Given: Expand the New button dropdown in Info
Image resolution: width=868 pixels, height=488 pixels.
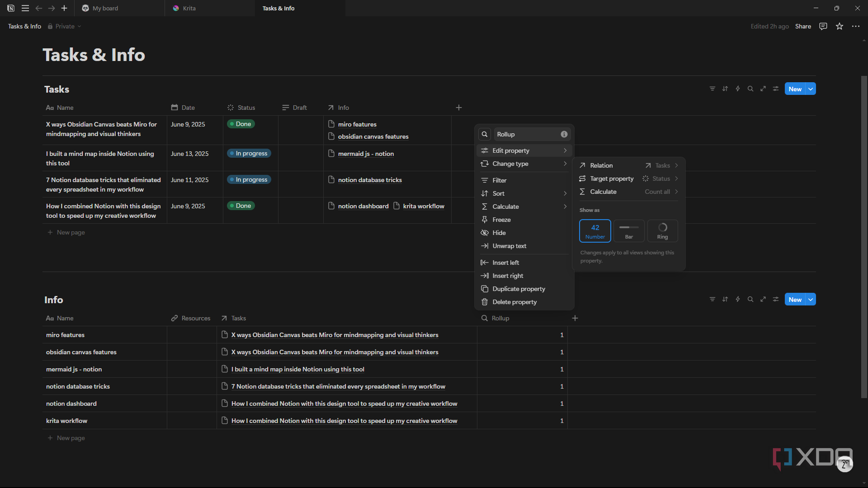Looking at the screenshot, I should [811, 300].
